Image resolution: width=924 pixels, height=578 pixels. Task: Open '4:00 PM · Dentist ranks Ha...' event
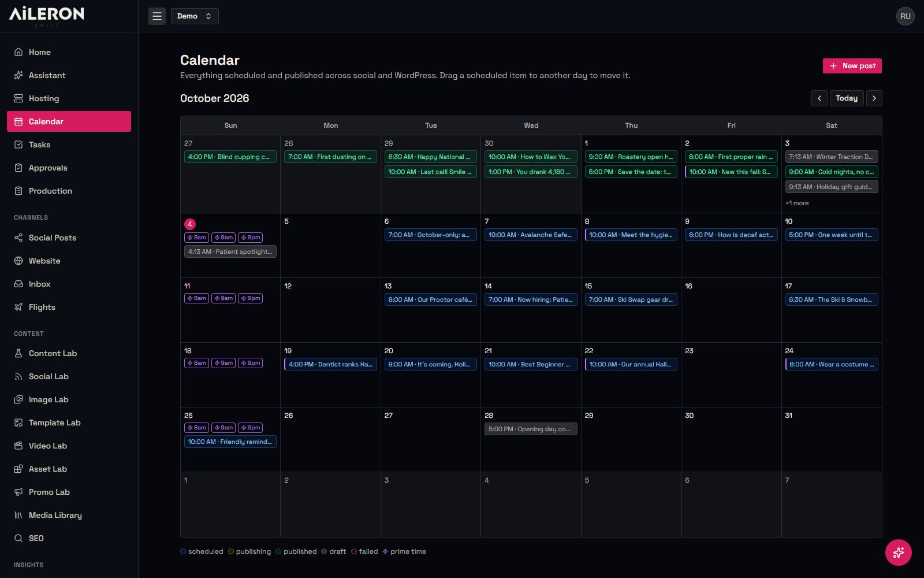point(330,364)
